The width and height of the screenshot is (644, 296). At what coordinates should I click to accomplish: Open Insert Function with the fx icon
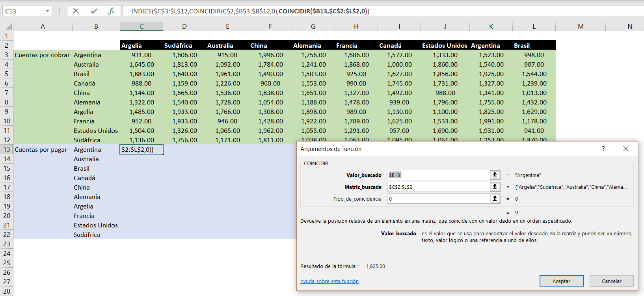[111, 11]
